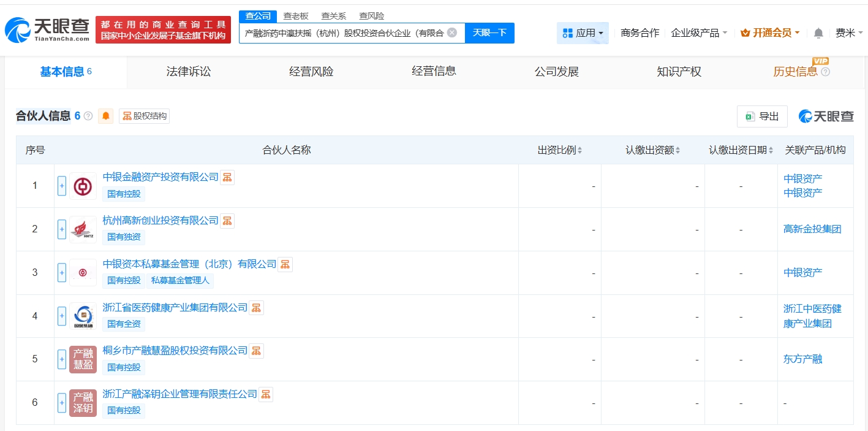Image resolution: width=868 pixels, height=431 pixels.
Task: Click the 天眼一下 search button
Action: (489, 33)
